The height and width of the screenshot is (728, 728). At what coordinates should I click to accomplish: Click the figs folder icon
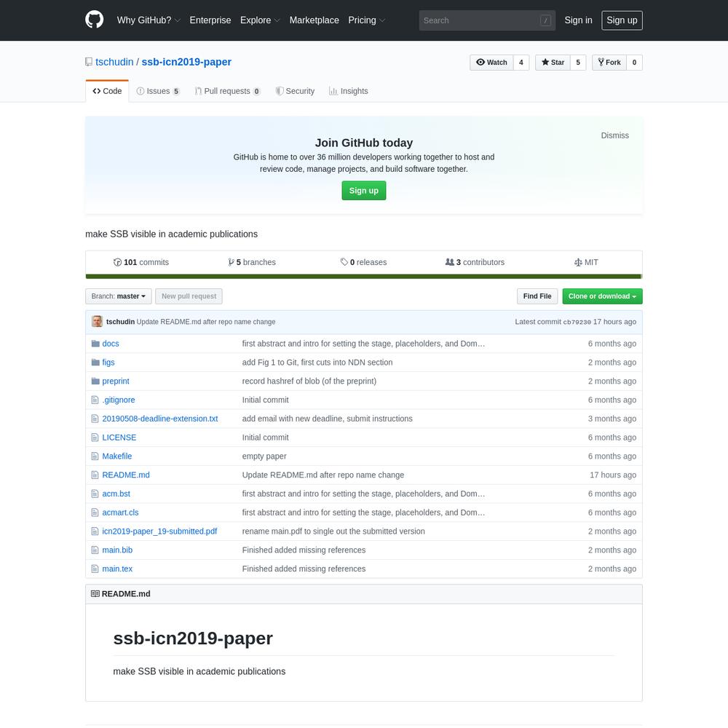pos(95,362)
